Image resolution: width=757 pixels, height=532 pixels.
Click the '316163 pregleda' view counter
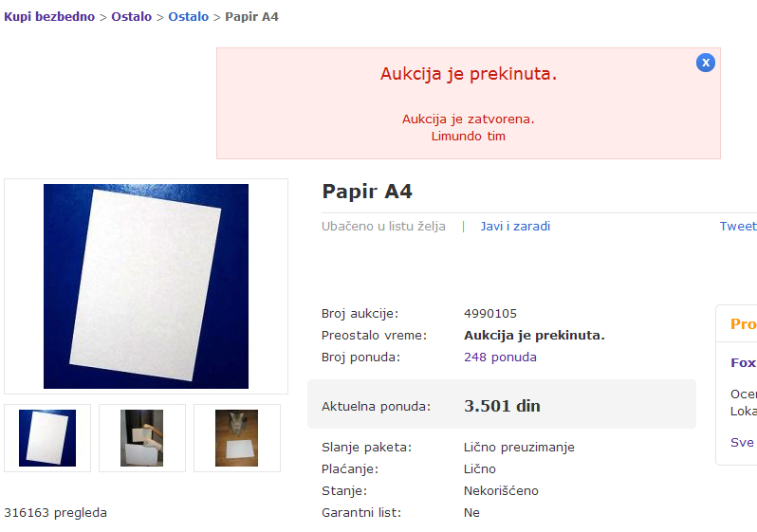(55, 513)
